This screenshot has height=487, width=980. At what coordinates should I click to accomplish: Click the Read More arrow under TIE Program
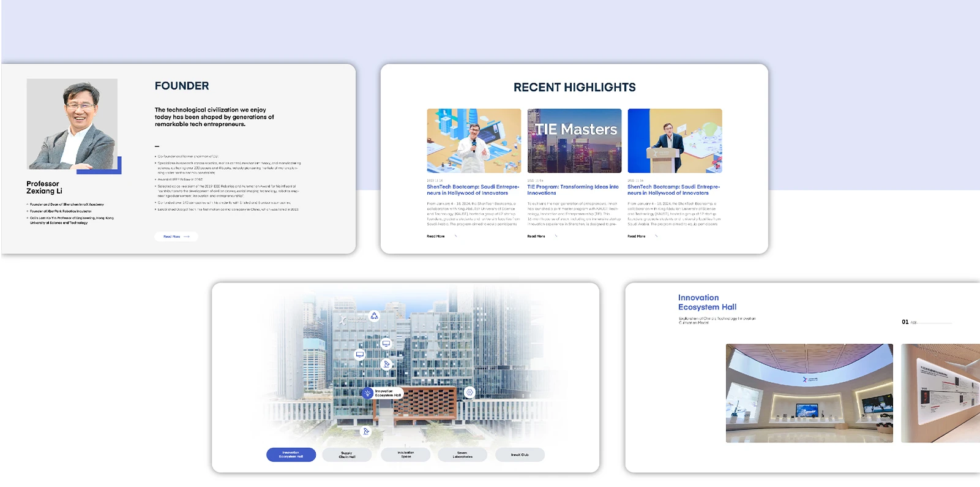coord(556,236)
